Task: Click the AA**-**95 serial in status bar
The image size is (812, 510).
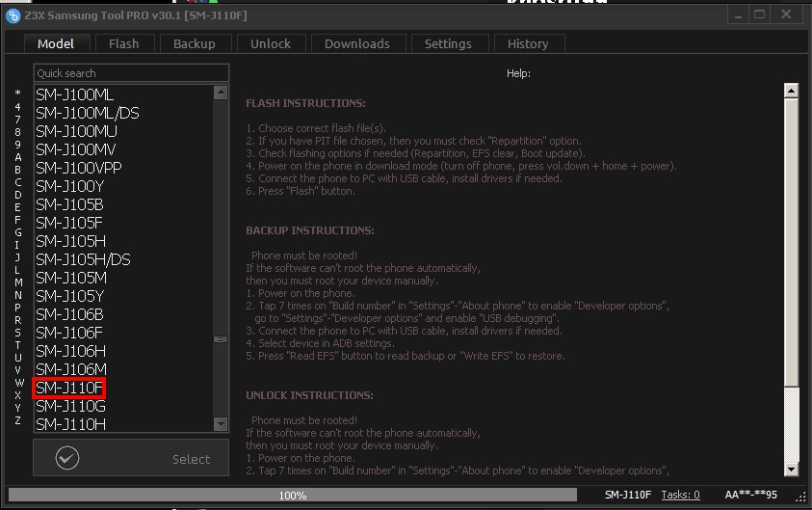Action: pos(751,495)
